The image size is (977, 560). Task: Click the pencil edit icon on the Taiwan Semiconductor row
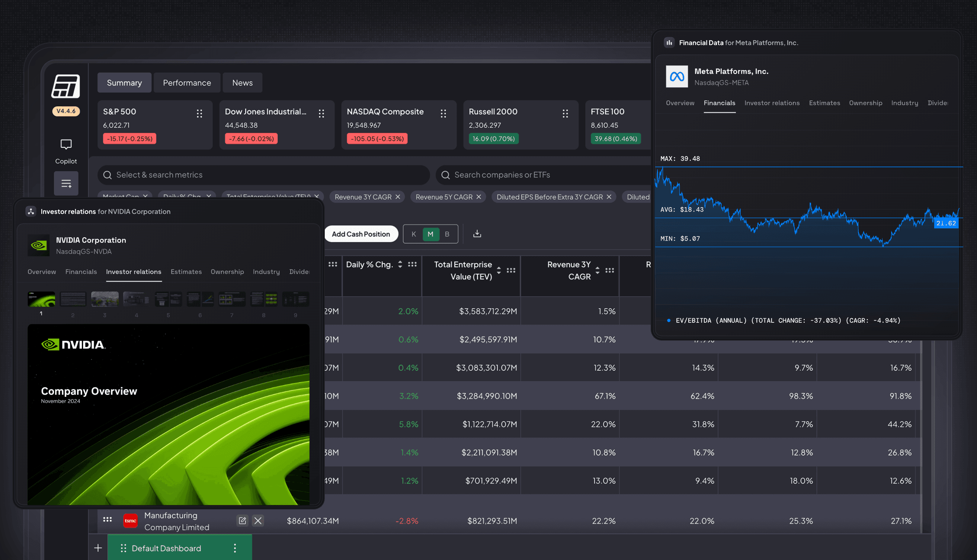[x=242, y=520]
